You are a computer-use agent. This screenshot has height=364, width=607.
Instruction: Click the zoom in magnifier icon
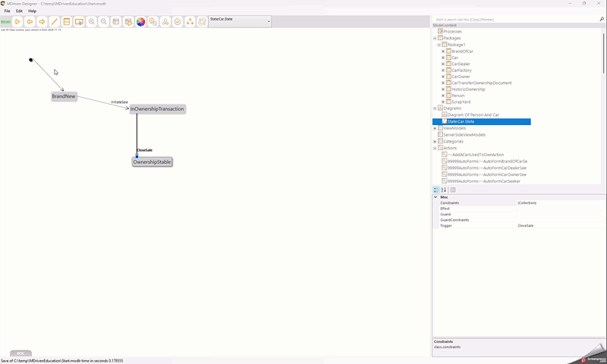(x=92, y=22)
